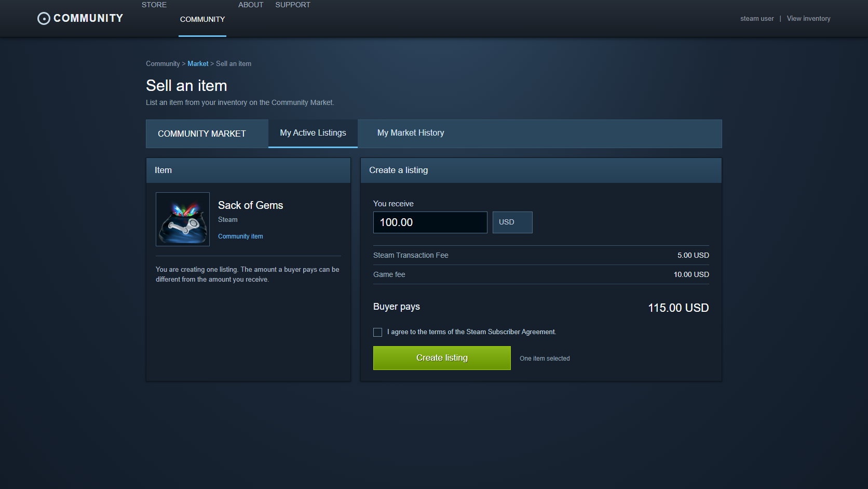Click the Community breadcrumb text
Image resolution: width=868 pixels, height=489 pixels.
(x=162, y=64)
